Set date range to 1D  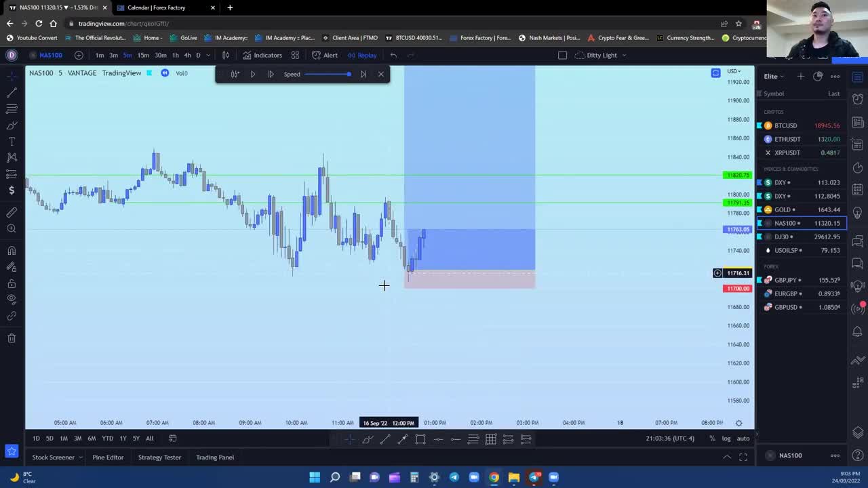pos(36,439)
